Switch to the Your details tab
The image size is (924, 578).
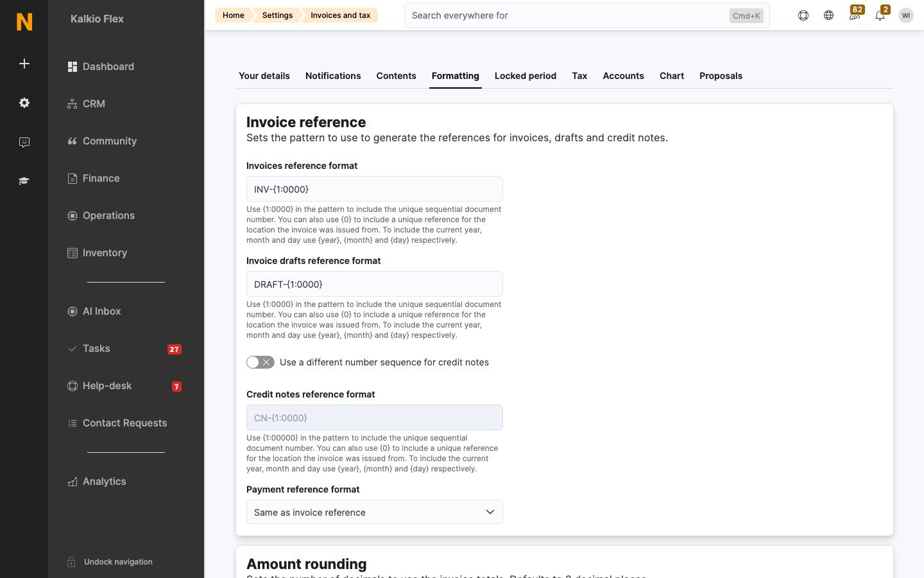(264, 76)
